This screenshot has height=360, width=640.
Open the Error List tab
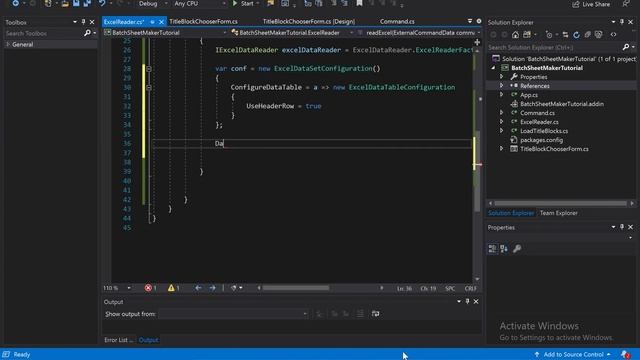point(118,340)
